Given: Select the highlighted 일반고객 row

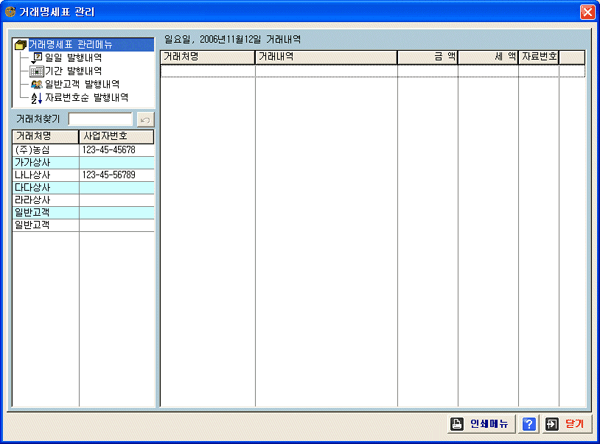Looking at the screenshot, I should 83,212.
